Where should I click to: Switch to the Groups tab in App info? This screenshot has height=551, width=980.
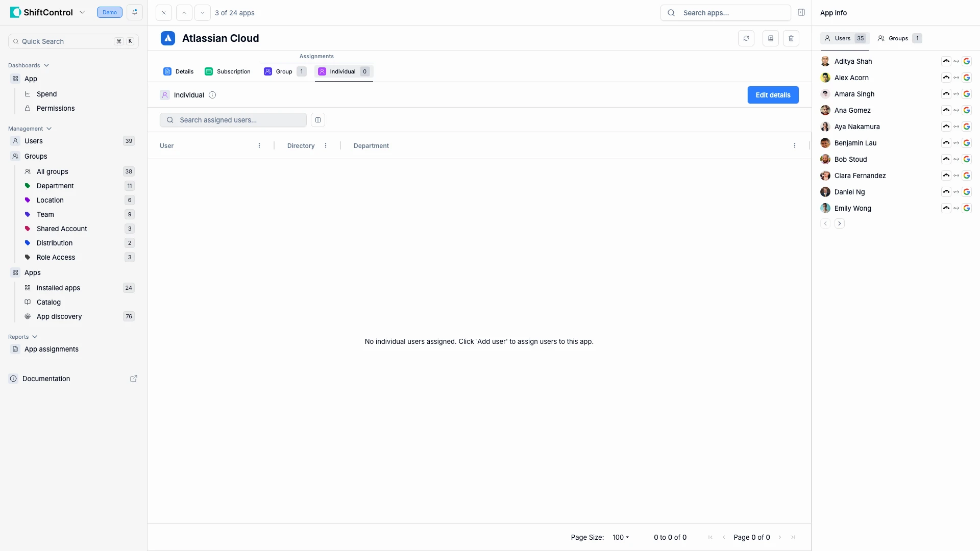point(899,38)
